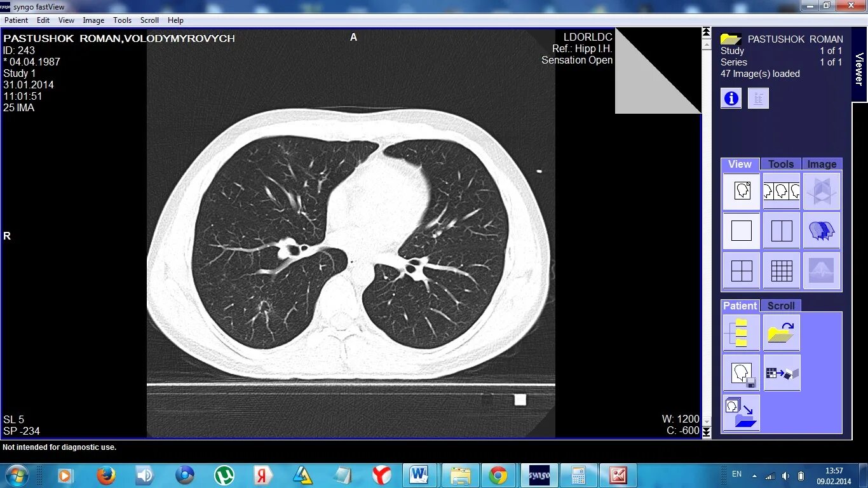This screenshot has height=488, width=868.
Task: Open the Tools menu in menu bar
Action: click(x=122, y=20)
